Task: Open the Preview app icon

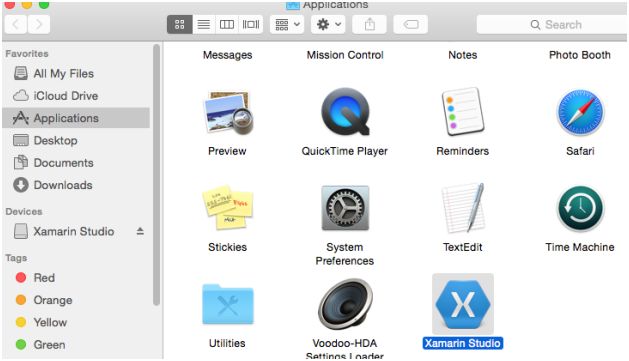Action: click(x=228, y=113)
